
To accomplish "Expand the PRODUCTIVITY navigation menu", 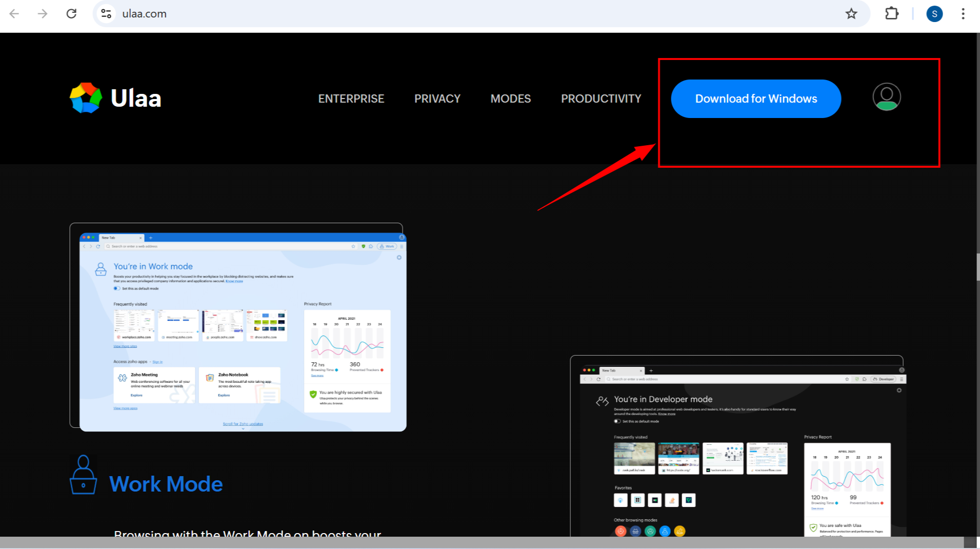I will pyautogui.click(x=601, y=99).
